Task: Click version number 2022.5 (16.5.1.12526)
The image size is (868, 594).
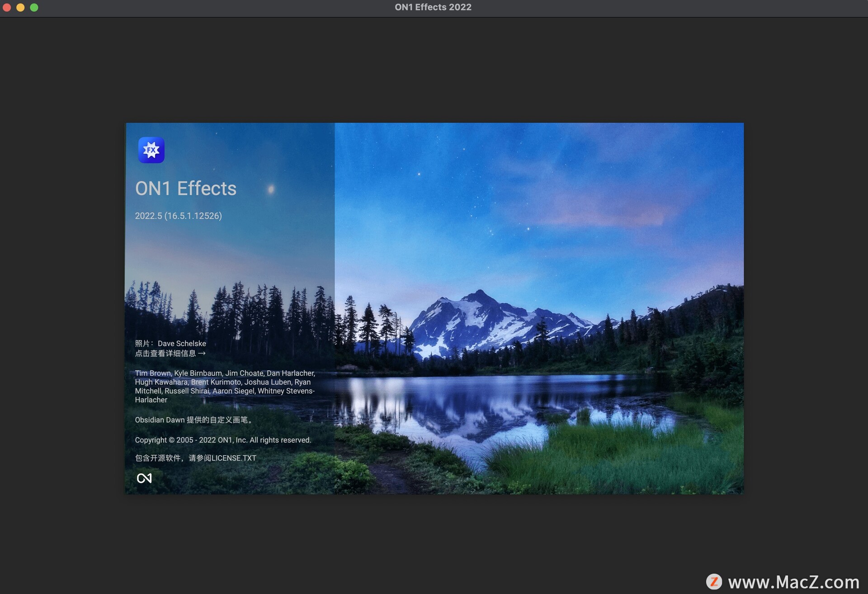Action: (179, 216)
